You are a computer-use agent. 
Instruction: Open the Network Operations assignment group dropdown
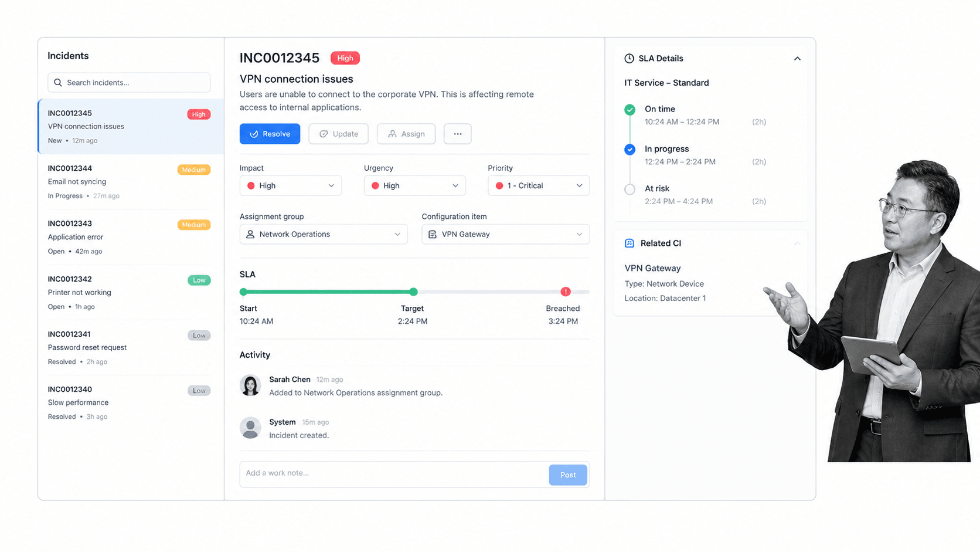(x=324, y=234)
